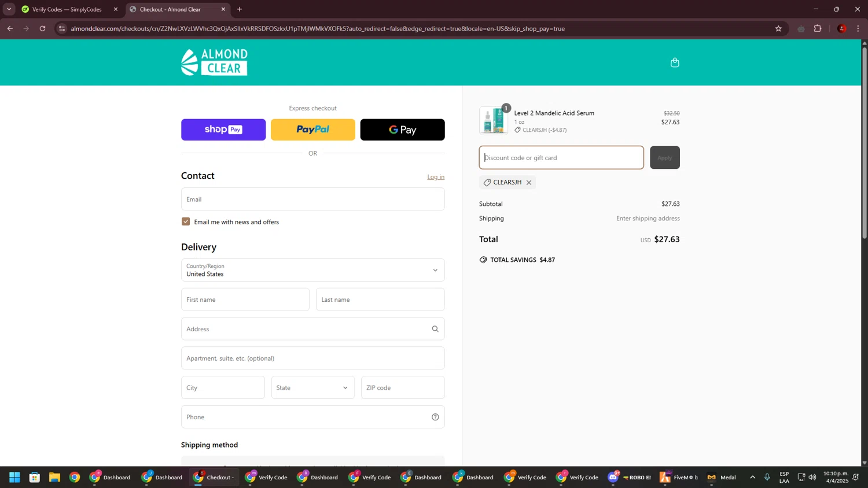Click the Apply discount button
868x488 pixels.
(x=665, y=157)
